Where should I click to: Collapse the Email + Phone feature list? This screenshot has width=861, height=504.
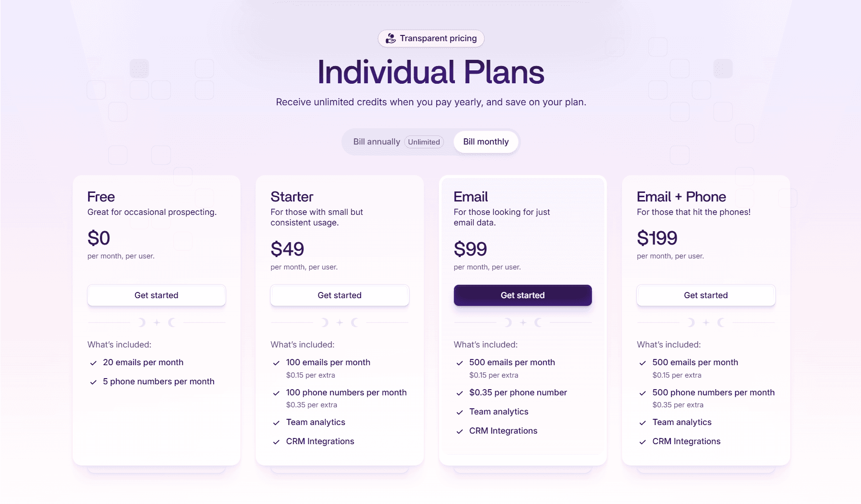point(668,345)
